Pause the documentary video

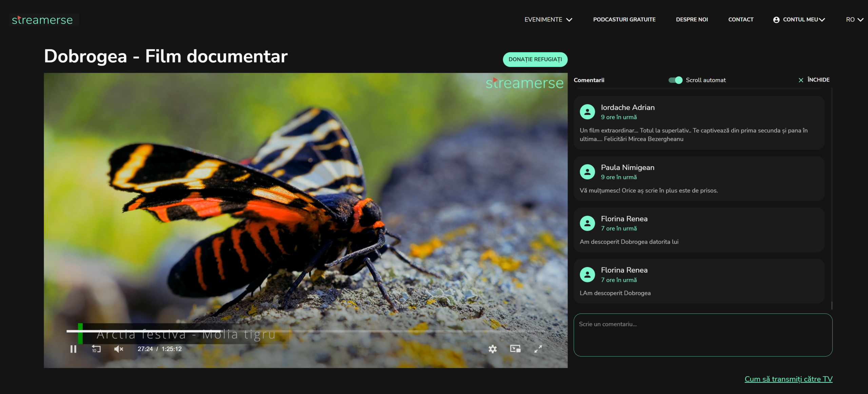pos(73,349)
